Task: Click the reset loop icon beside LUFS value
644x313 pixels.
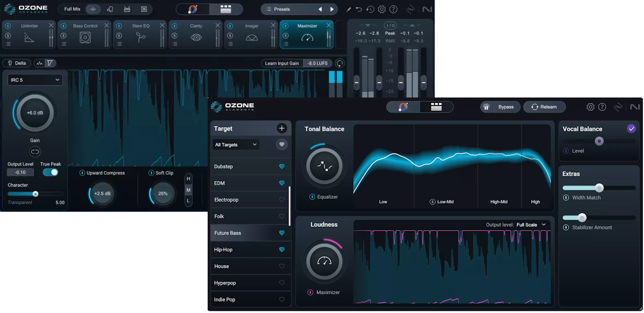Action: click(x=340, y=63)
